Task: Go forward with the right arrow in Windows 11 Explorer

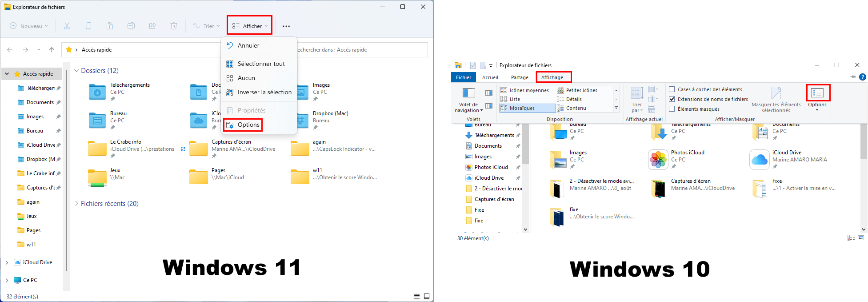Action: click(25, 50)
